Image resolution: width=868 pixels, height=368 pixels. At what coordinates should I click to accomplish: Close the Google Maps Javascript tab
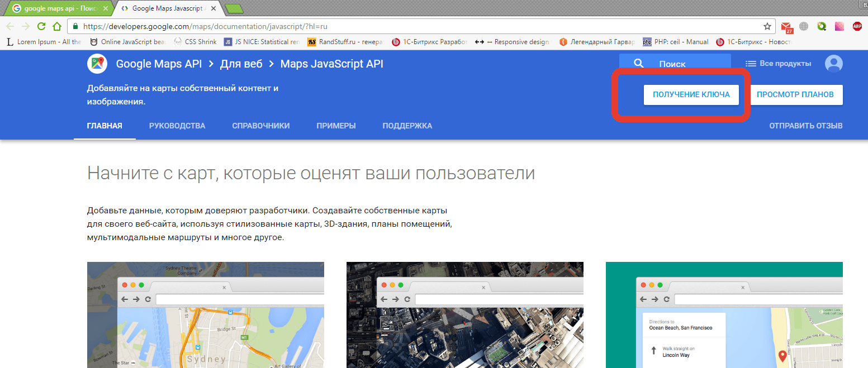pos(214,8)
